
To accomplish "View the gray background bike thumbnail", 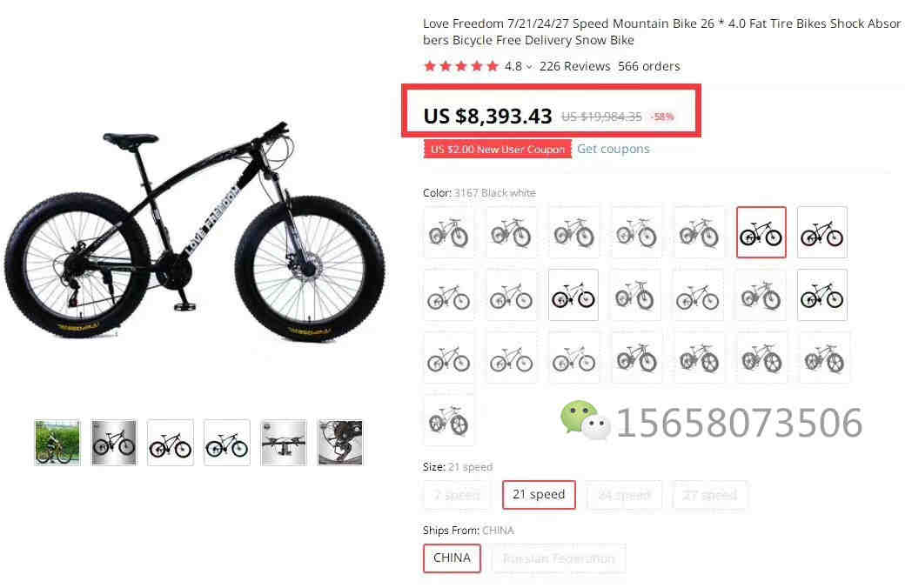I will coord(114,443).
